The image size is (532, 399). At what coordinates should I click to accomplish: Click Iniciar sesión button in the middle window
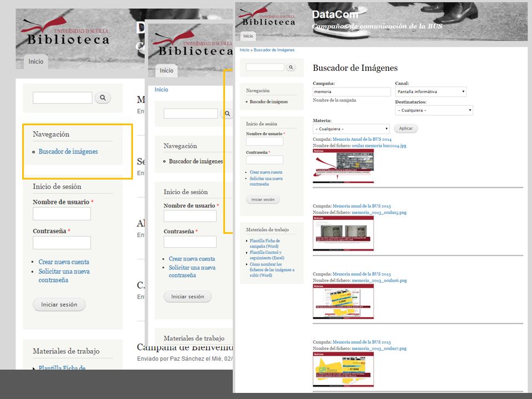tap(188, 296)
